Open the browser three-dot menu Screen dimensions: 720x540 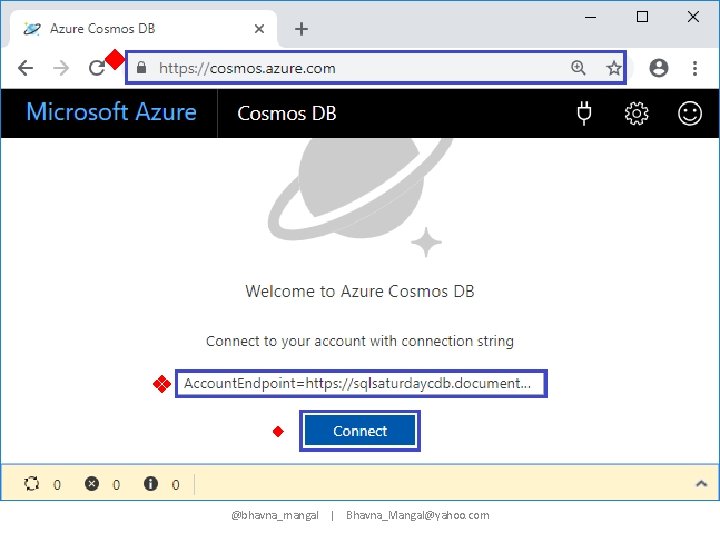point(695,68)
